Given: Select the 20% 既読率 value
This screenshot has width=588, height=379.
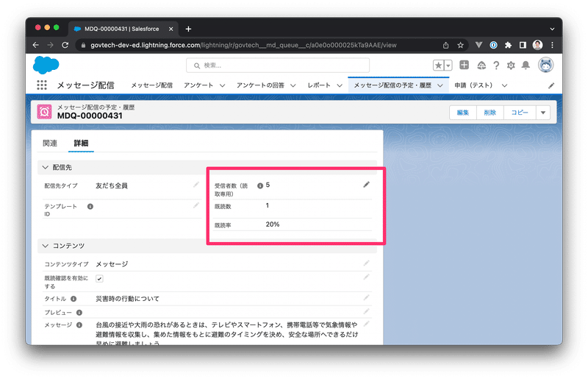Looking at the screenshot, I should (273, 224).
